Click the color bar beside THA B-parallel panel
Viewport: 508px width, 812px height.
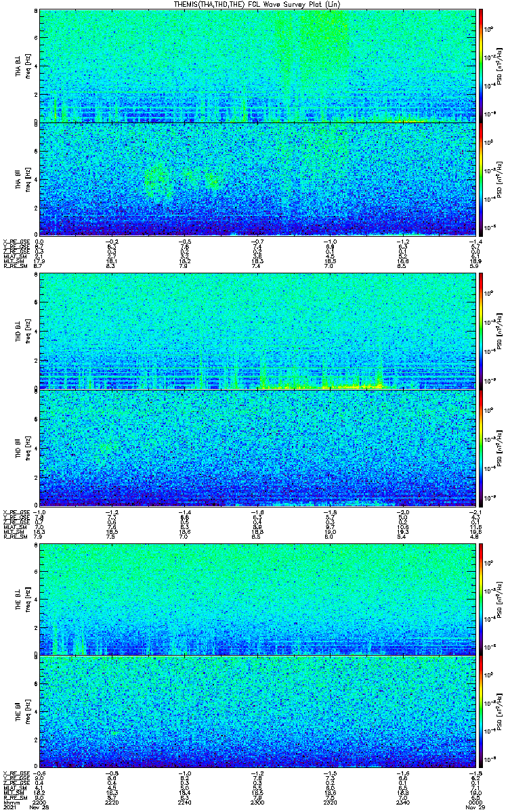[x=482, y=179]
